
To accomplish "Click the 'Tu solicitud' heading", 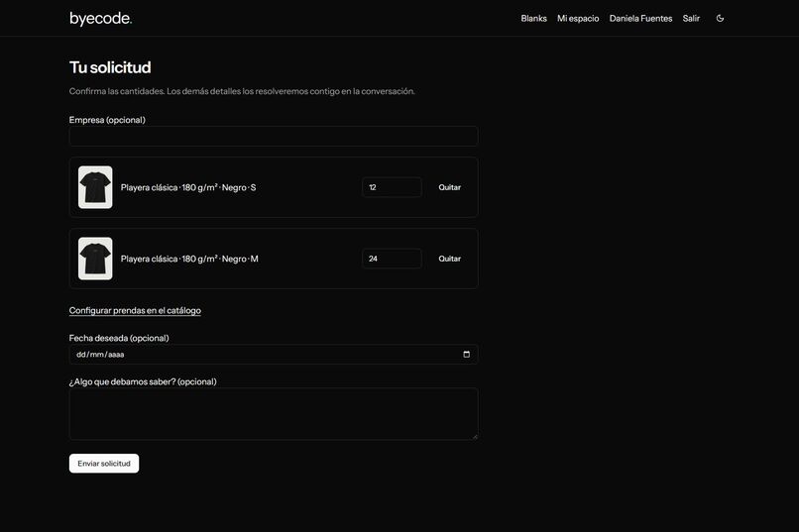I will coord(110,67).
